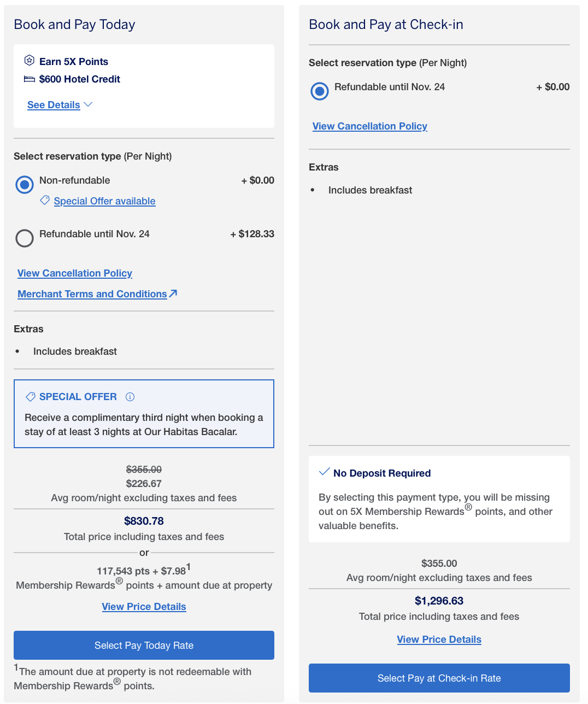Viewport: 588px width, 704px height.
Task: Choose Refundable until Nov. 24 under Pay Today
Action: [x=25, y=238]
